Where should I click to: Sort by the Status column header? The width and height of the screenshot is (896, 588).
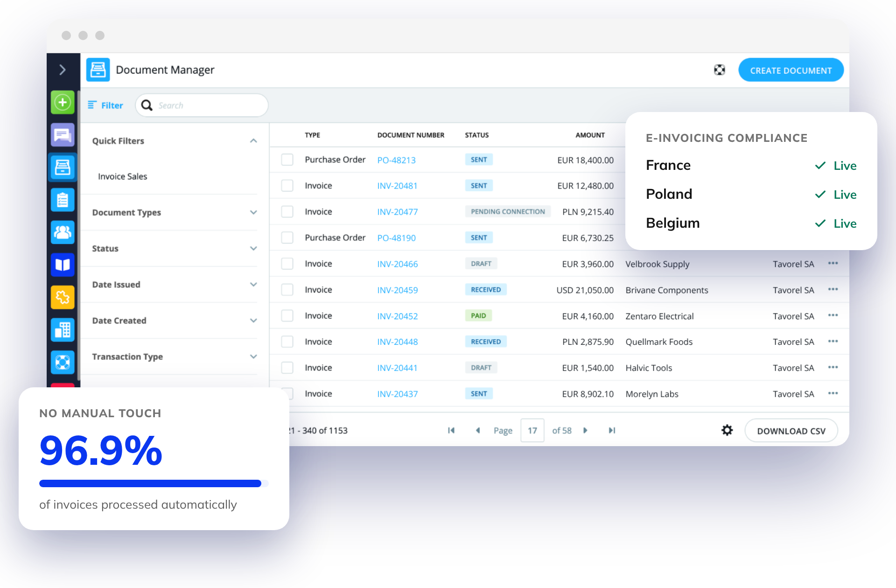[476, 135]
